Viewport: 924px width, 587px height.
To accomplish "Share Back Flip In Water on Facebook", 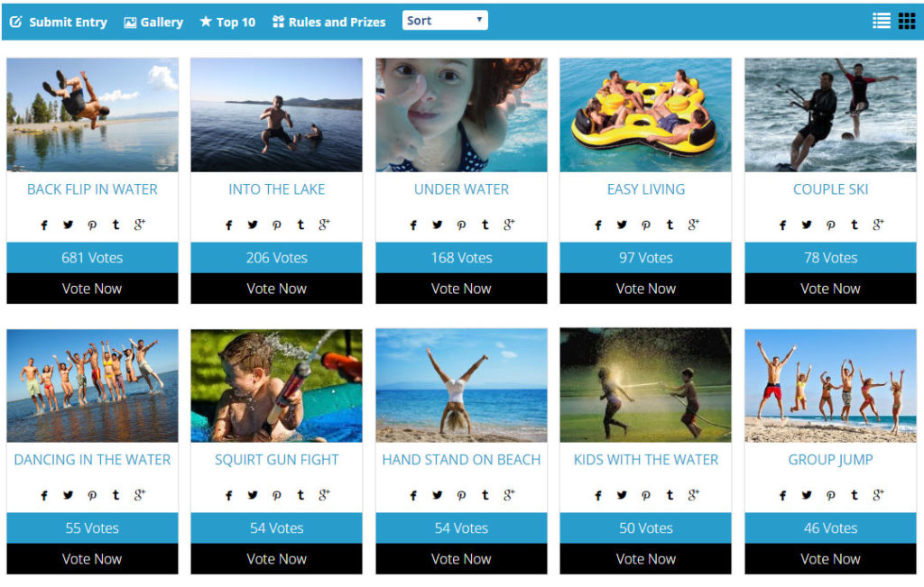I will (44, 225).
